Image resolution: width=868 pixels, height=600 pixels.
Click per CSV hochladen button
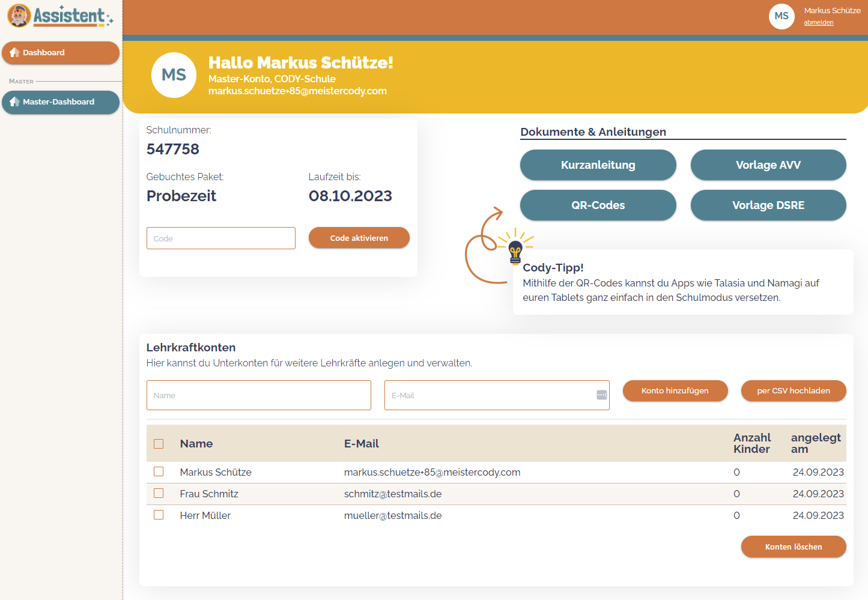[794, 390]
